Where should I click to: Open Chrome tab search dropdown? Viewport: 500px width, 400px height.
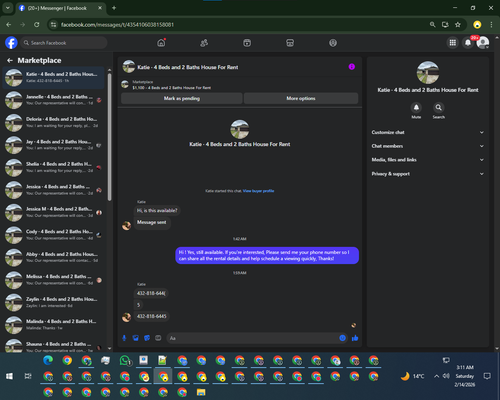tap(7, 8)
